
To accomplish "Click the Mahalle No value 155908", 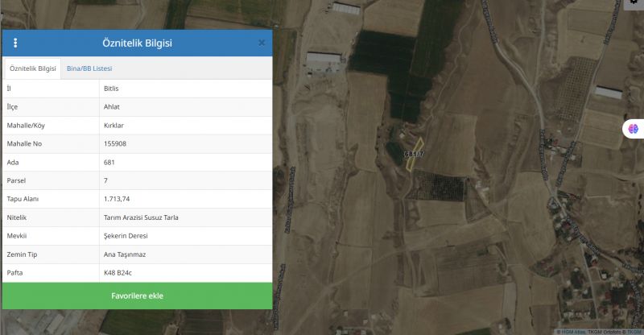I will click(115, 143).
